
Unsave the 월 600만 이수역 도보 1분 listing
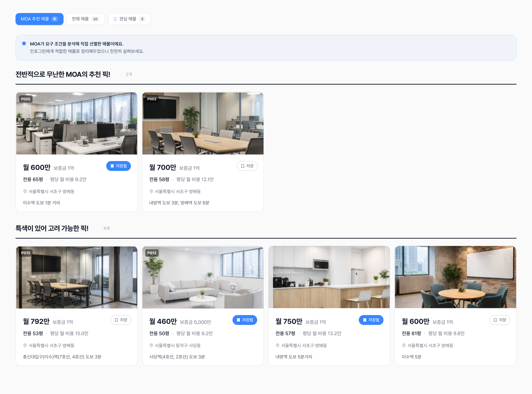[118, 166]
